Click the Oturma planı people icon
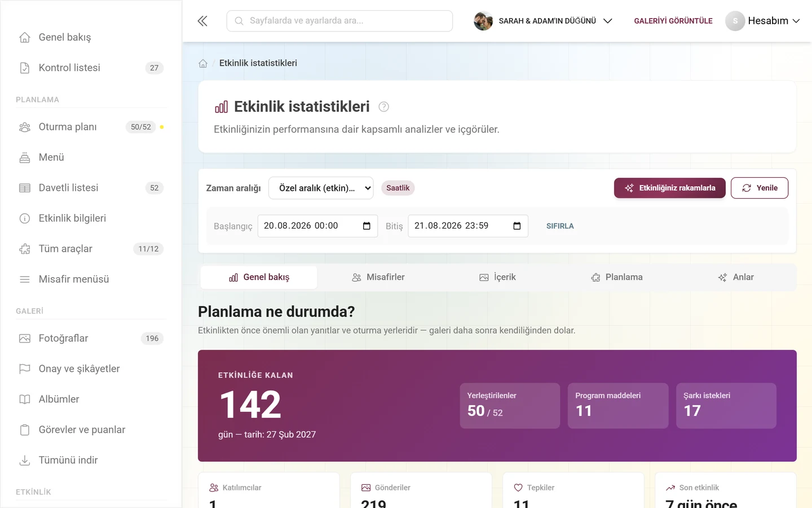This screenshot has width=812, height=508. (x=25, y=127)
